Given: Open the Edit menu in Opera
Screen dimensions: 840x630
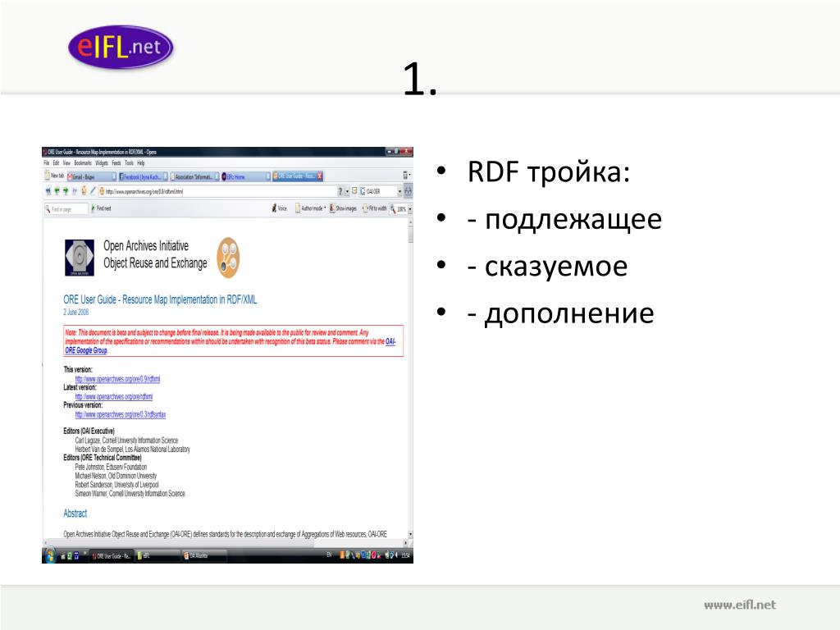Looking at the screenshot, I should point(56,163).
